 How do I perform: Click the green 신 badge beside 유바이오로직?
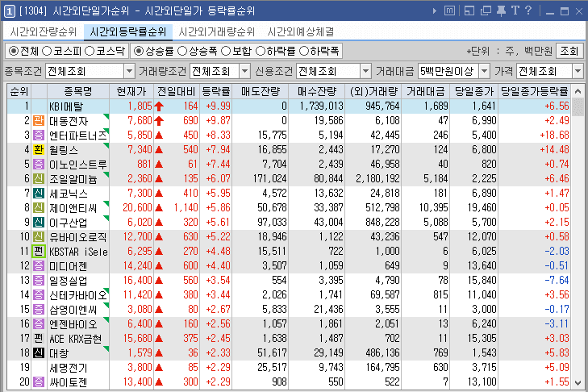click(39, 236)
